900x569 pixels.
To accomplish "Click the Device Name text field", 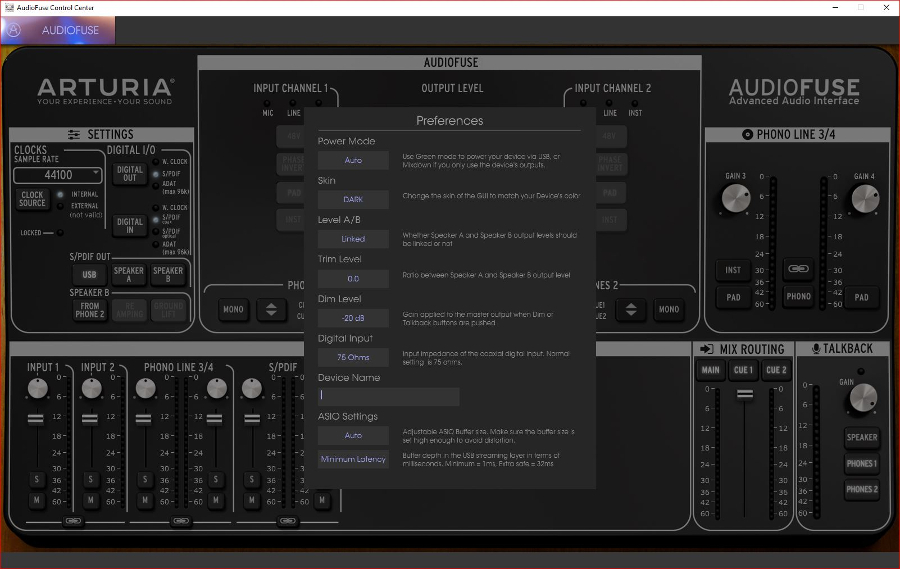I will [x=389, y=396].
